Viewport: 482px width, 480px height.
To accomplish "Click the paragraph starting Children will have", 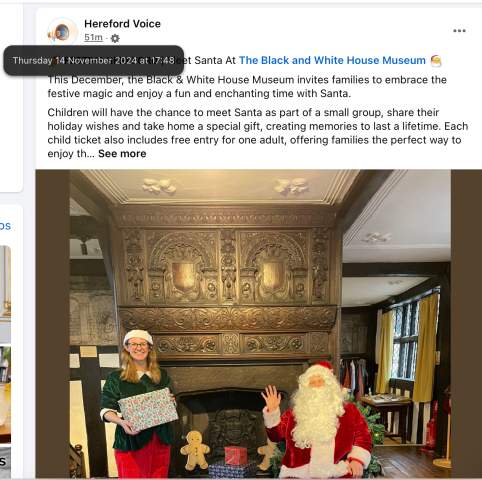I will (x=258, y=133).
